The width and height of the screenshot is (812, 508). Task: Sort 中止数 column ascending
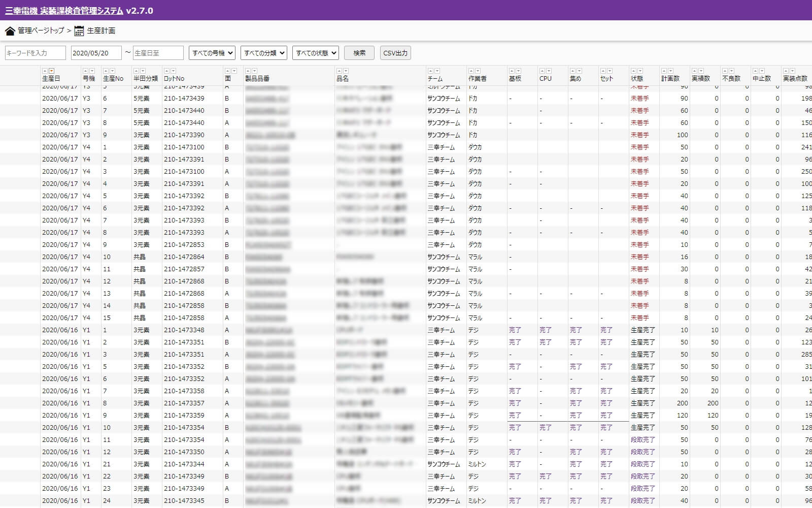click(755, 71)
